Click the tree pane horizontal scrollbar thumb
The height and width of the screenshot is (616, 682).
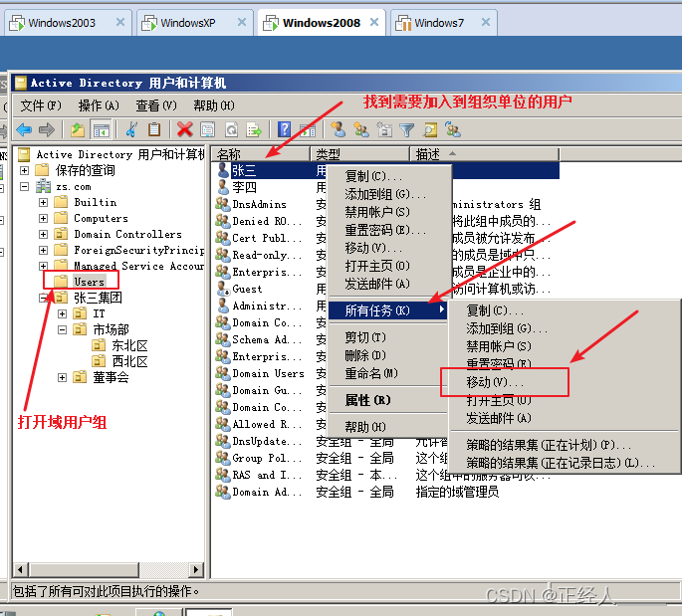click(84, 569)
